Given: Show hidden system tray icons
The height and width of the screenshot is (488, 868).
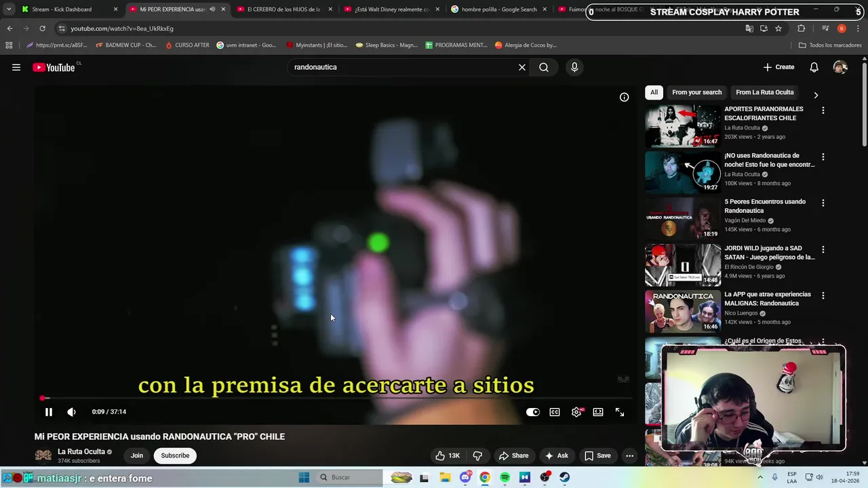Looking at the screenshot, I should coord(760,477).
